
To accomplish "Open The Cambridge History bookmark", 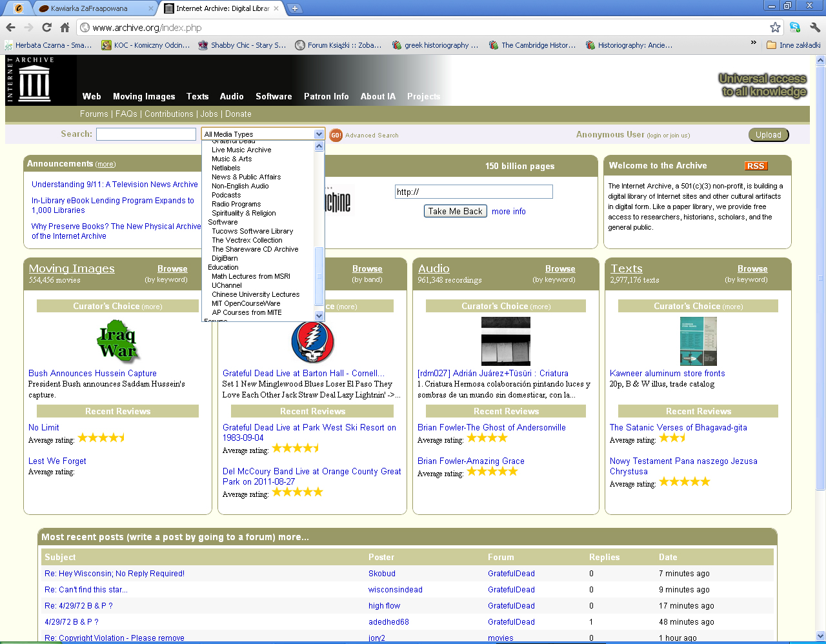I will (x=532, y=45).
